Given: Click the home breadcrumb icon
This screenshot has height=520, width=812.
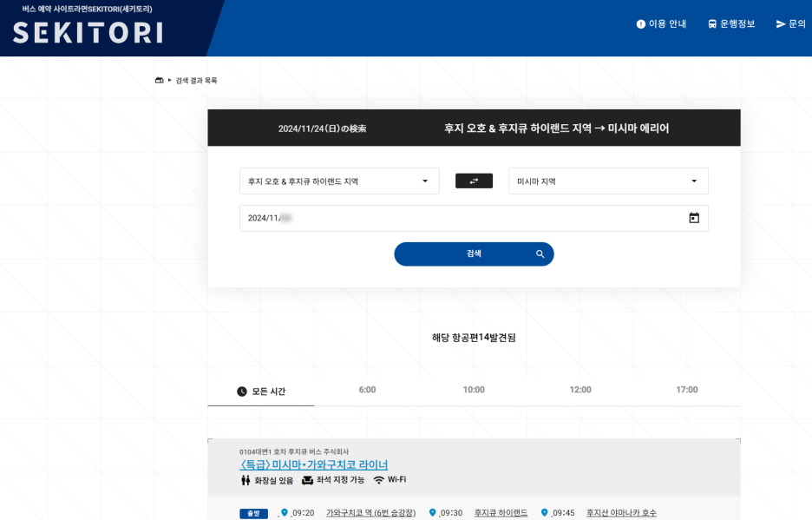Looking at the screenshot, I should (160, 81).
